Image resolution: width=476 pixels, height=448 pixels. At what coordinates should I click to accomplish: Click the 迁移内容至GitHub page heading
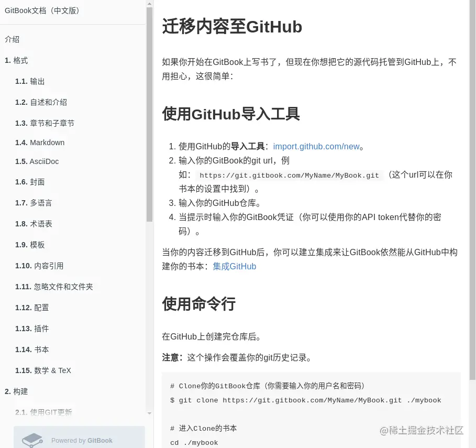232,26
